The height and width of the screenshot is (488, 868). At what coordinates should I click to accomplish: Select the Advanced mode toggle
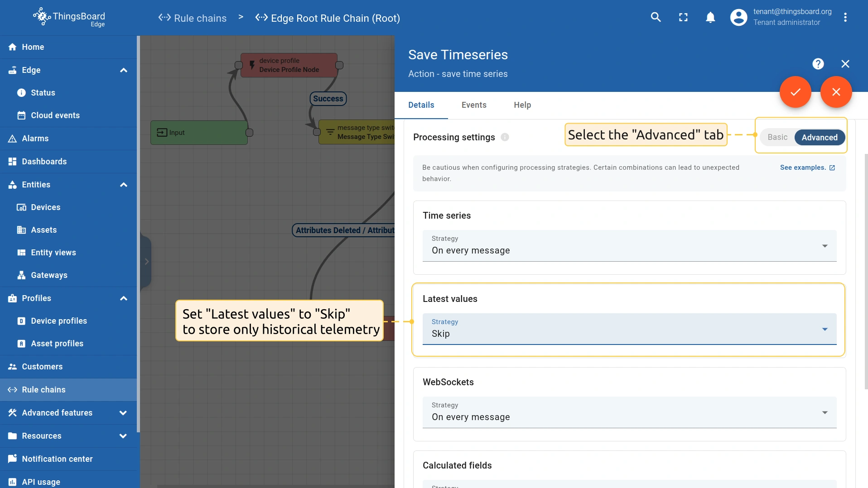819,137
